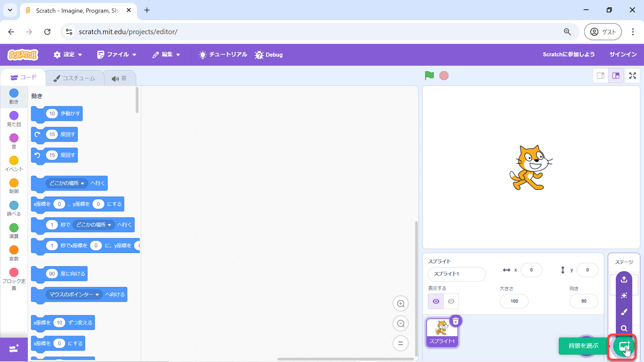Stop the project with red stop sign

pyautogui.click(x=444, y=75)
